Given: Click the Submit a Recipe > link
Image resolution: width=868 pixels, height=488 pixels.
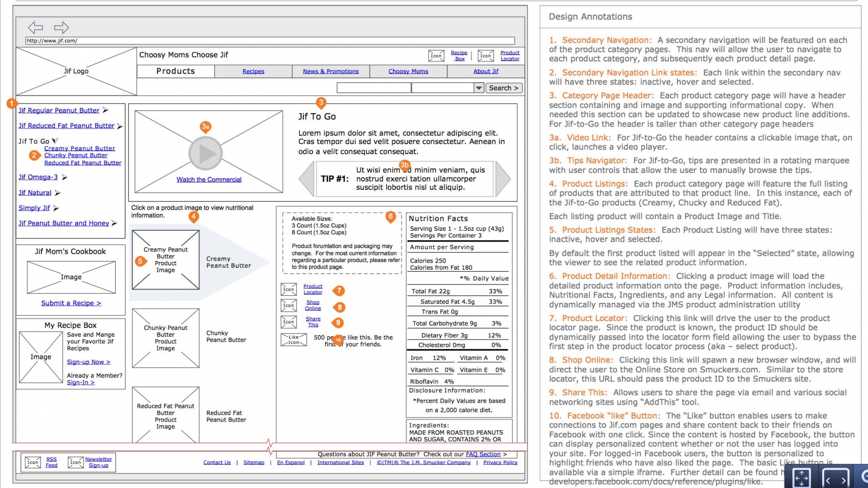Looking at the screenshot, I should pos(71,303).
